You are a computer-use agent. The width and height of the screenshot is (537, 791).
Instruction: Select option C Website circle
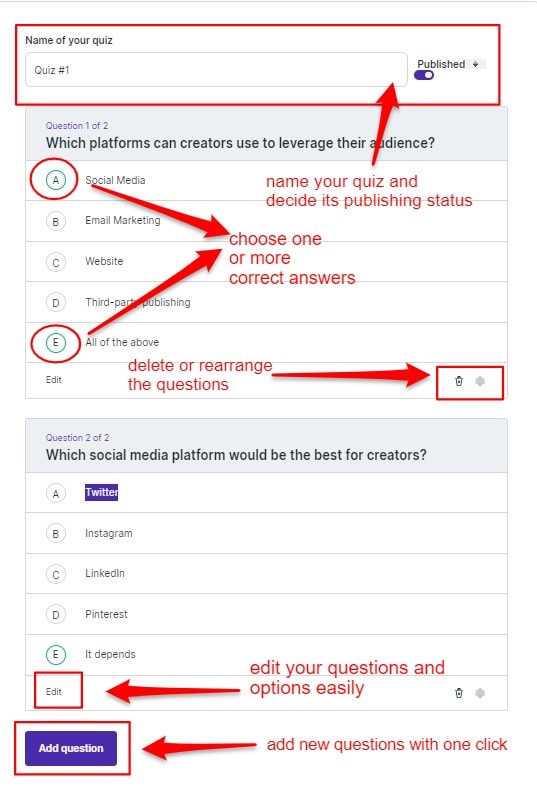[x=56, y=262]
